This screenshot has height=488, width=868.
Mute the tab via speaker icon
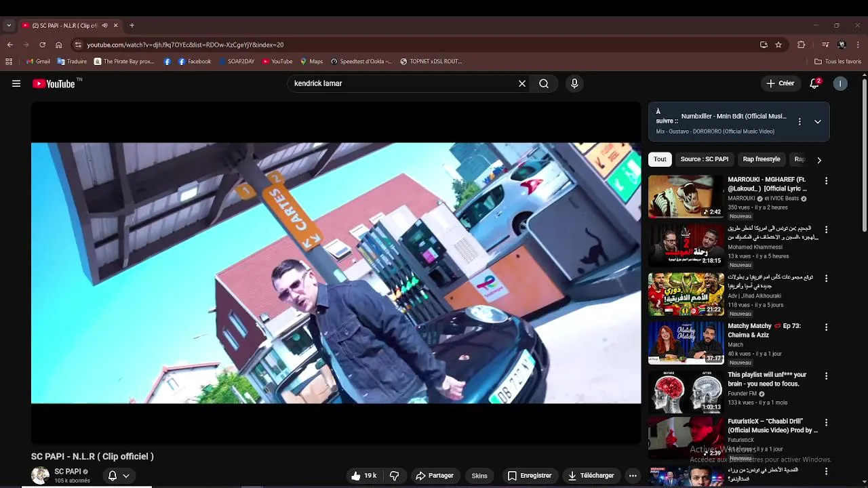[x=104, y=26]
